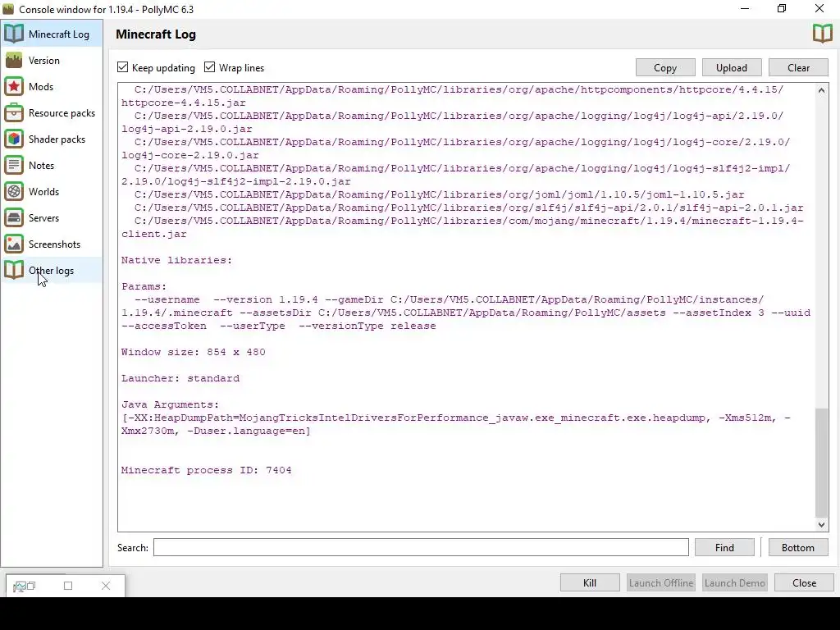Viewport: 840px width, 630px height.
Task: Click the joml-1.10.5.jar library line
Action: click(x=440, y=194)
